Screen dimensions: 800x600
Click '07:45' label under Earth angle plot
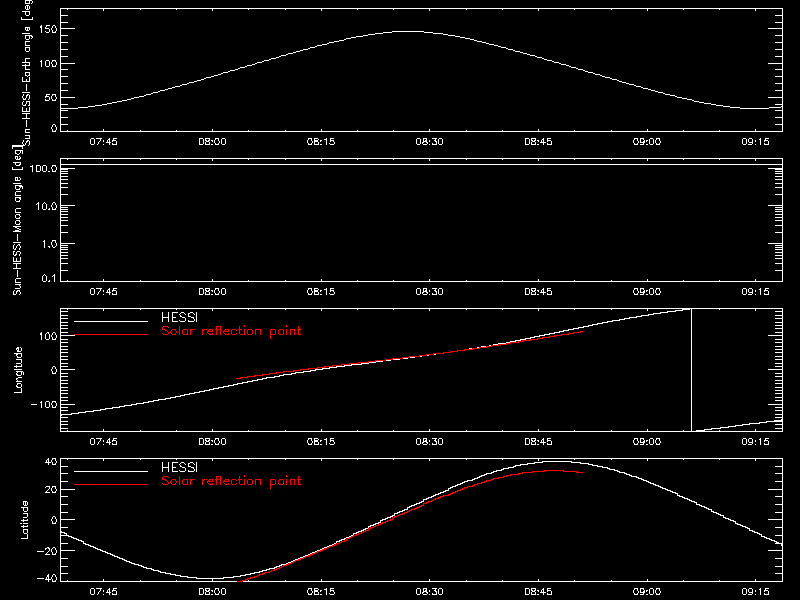point(104,142)
